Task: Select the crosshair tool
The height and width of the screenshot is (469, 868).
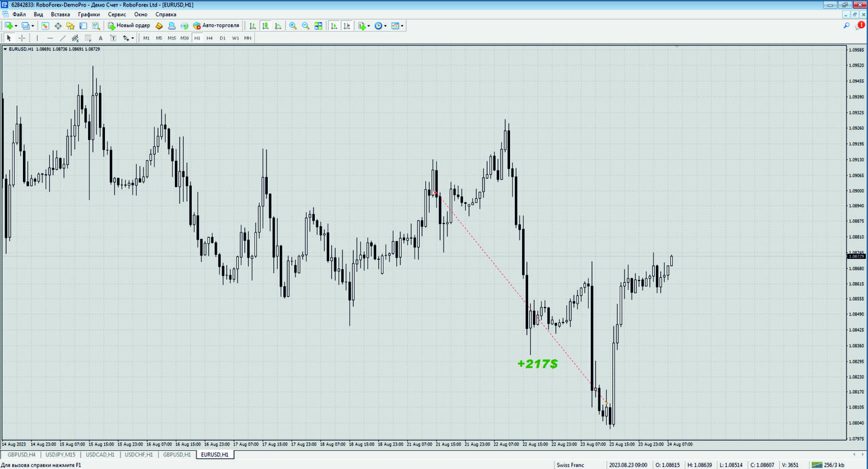Action: (x=22, y=38)
